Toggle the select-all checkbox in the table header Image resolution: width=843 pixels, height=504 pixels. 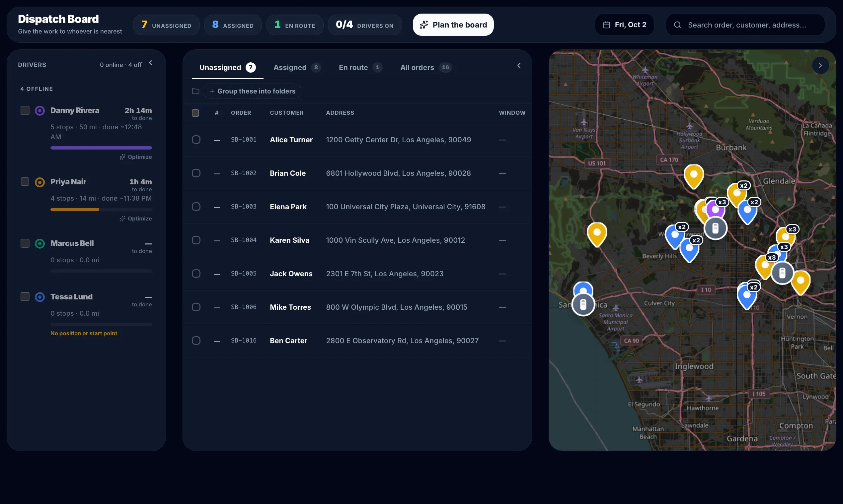(x=195, y=113)
